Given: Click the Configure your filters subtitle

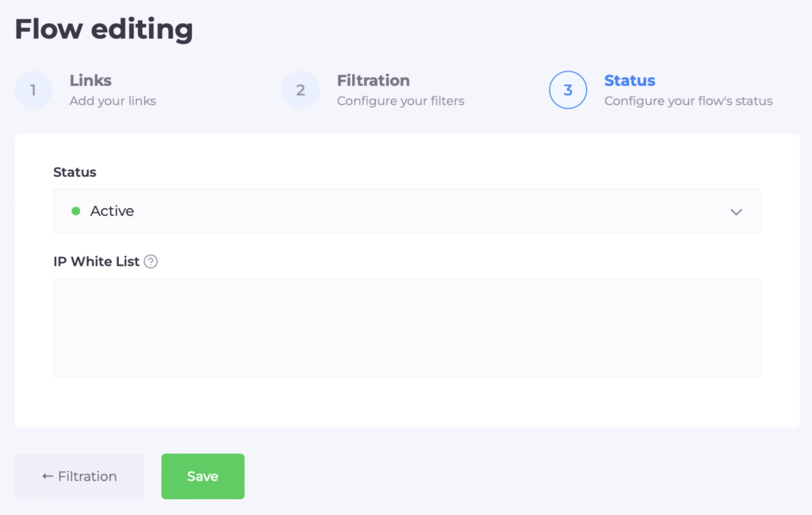Looking at the screenshot, I should pyautogui.click(x=400, y=101).
